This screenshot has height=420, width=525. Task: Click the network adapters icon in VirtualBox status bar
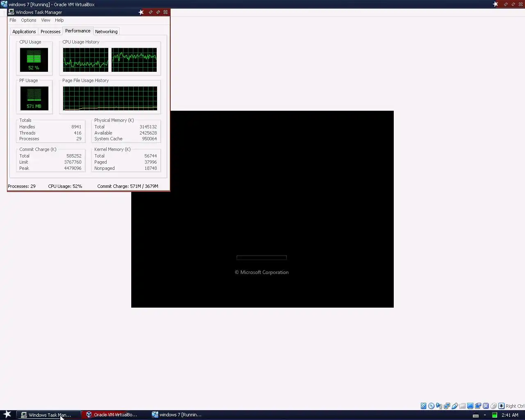click(447, 406)
